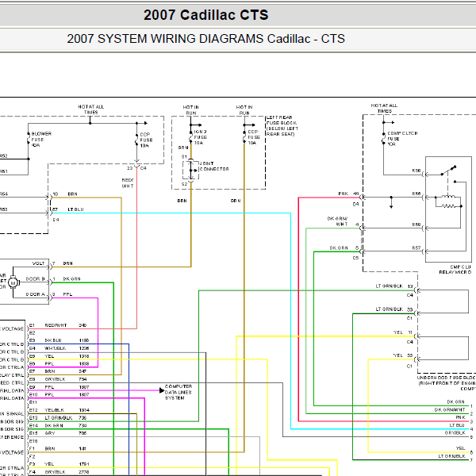The image size is (476, 476).
Task: Click the '2007 Cadillac CTS' title
Action: [205, 15]
